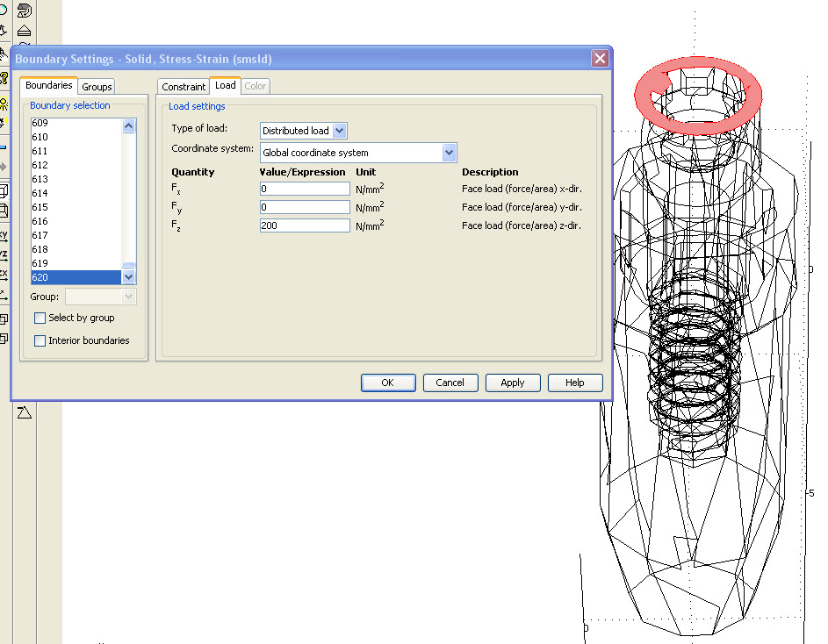Screen dimensions: 828x644
Task: Switch to the Constraint tab
Action: pyautogui.click(x=184, y=87)
